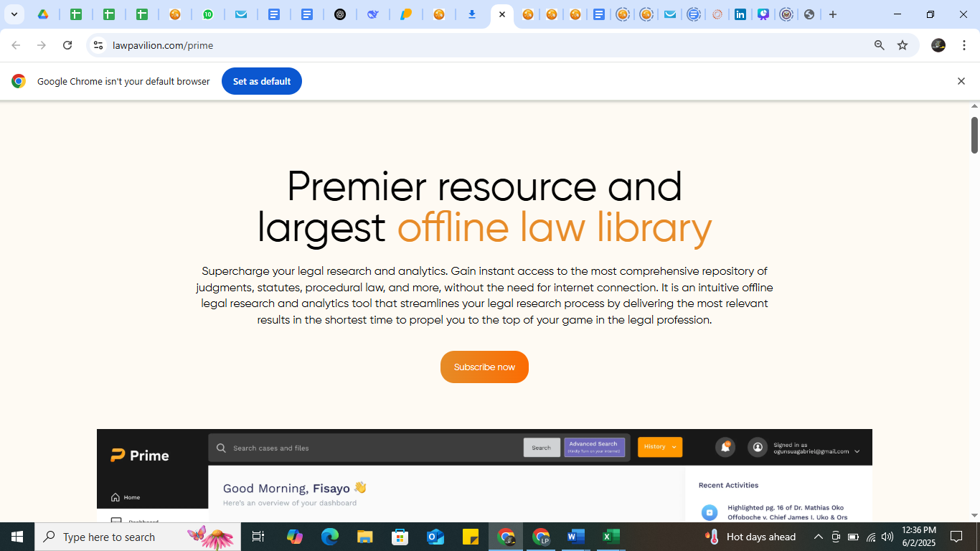Viewport: 980px width, 551px height.
Task: Open the Chrome profile avatar
Action: pyautogui.click(x=938, y=45)
